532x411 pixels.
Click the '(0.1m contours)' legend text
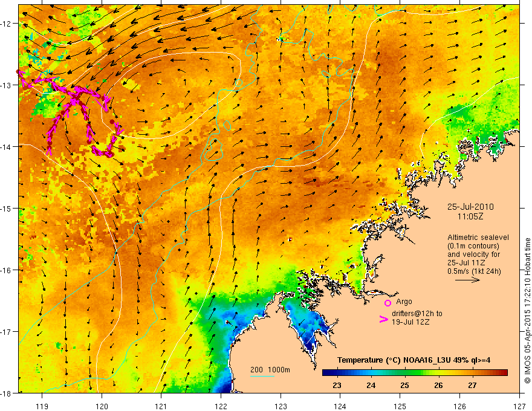point(473,246)
